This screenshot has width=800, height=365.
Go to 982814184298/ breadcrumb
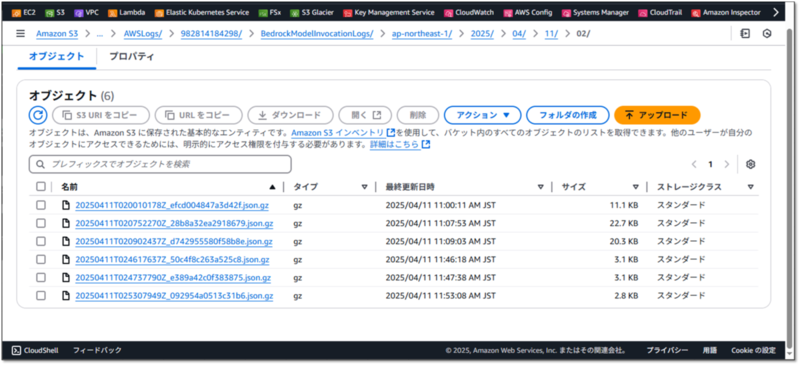tap(211, 34)
